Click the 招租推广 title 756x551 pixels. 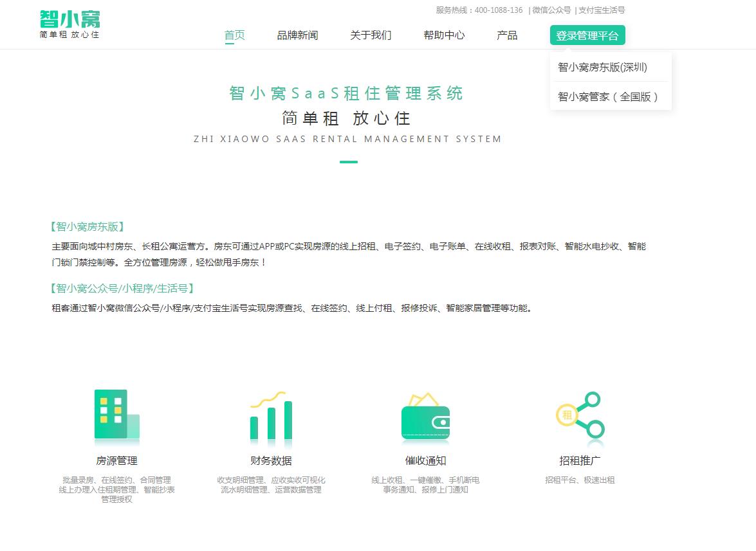tap(580, 460)
